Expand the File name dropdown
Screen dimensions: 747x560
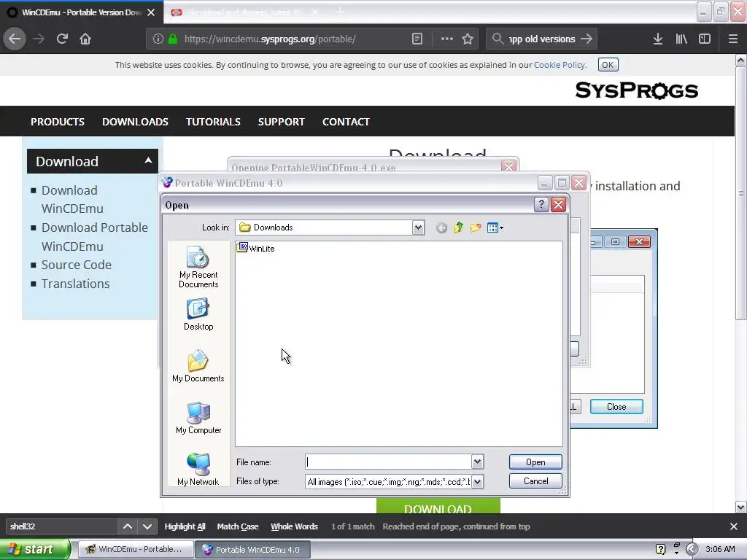coord(477,462)
